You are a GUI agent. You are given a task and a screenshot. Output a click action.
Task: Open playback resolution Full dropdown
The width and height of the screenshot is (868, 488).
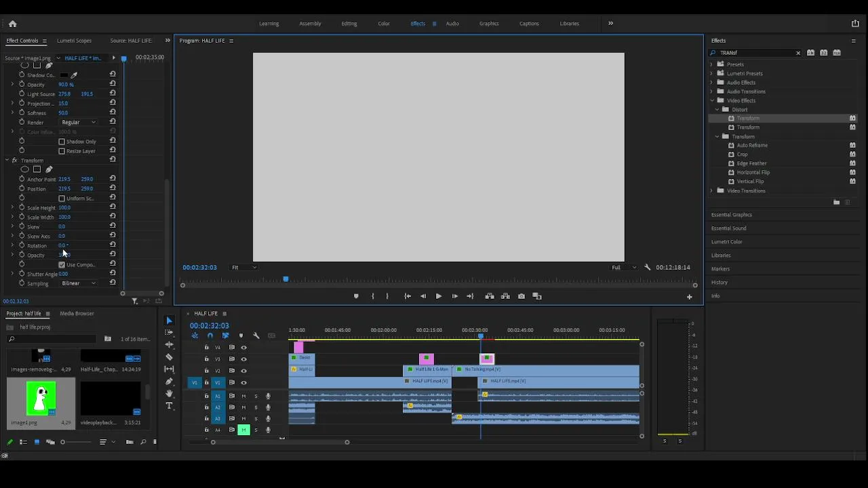pos(624,267)
